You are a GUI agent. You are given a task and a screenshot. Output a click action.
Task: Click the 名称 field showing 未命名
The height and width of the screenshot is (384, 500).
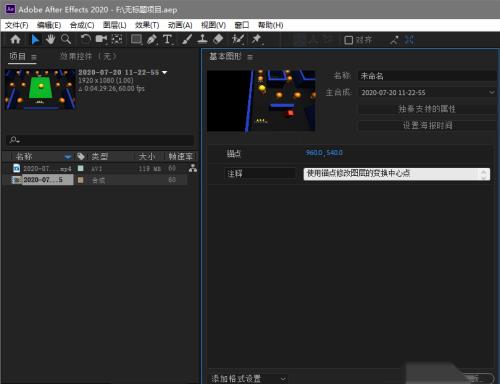pyautogui.click(x=427, y=76)
